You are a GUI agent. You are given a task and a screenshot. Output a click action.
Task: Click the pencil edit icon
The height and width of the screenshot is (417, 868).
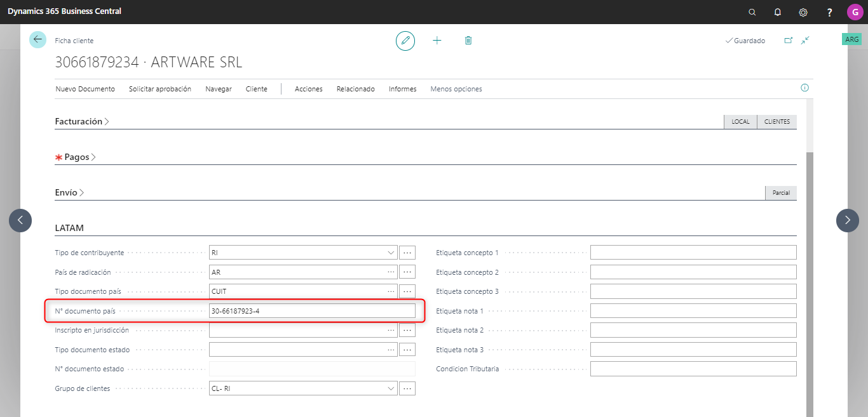click(405, 41)
